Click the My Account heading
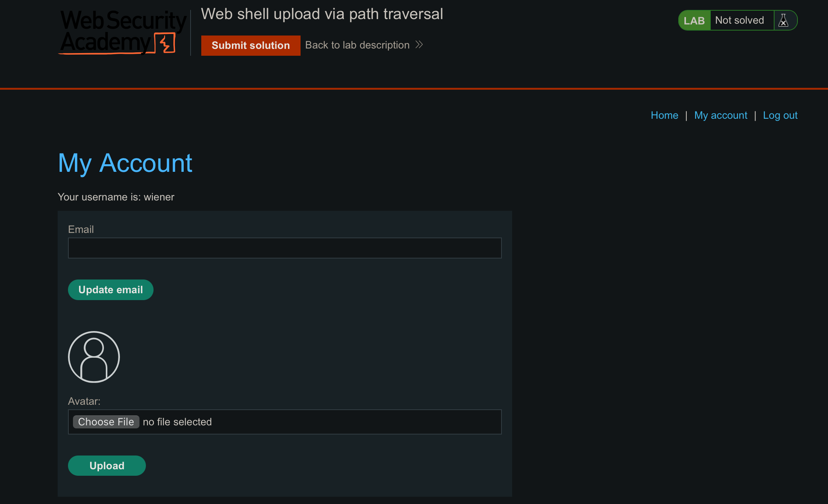 click(x=125, y=163)
